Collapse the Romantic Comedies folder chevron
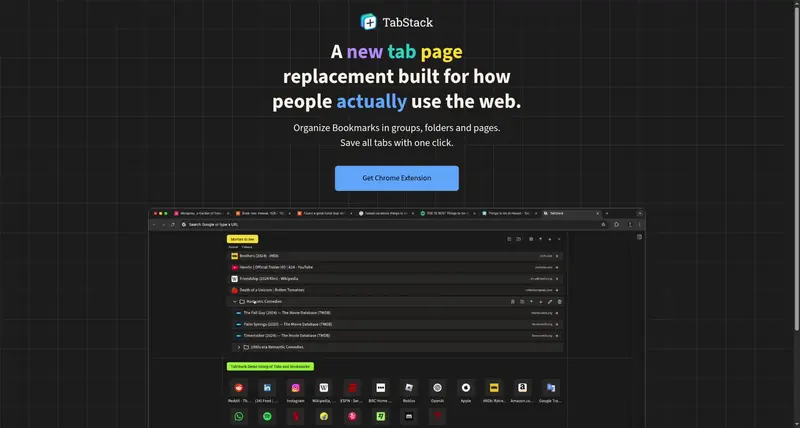The height and width of the screenshot is (428, 800). [235, 301]
